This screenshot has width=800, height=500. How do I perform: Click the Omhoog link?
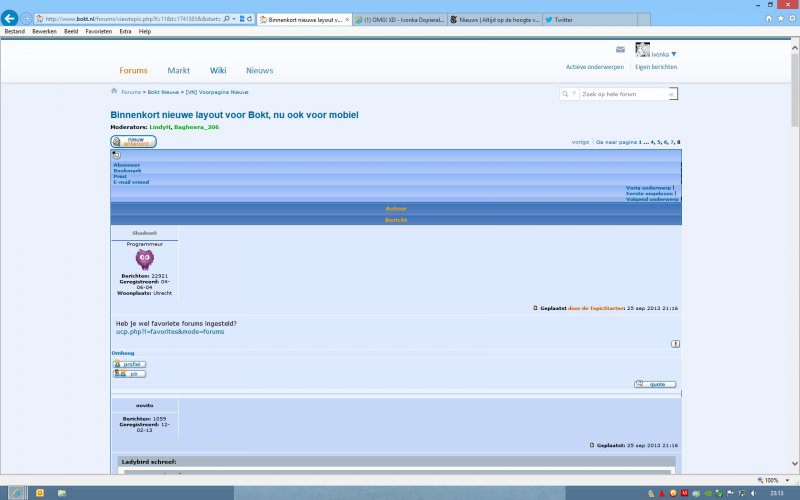click(x=123, y=353)
